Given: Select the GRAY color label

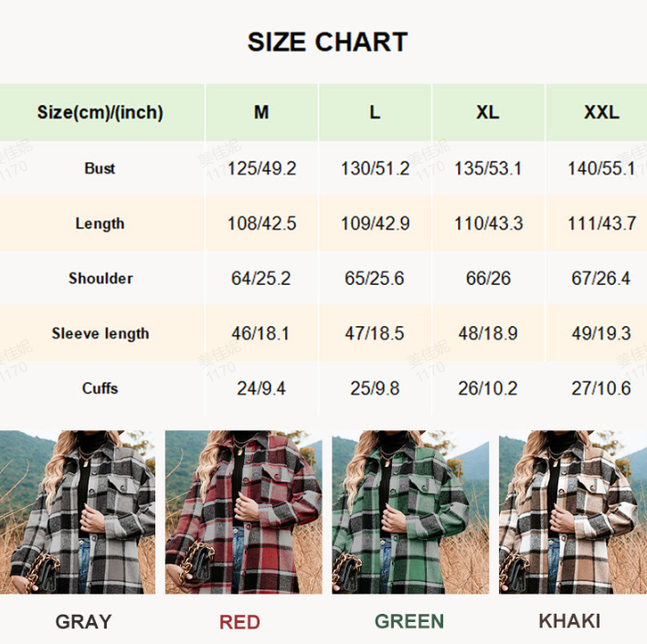Looking at the screenshot, I should click(83, 622).
